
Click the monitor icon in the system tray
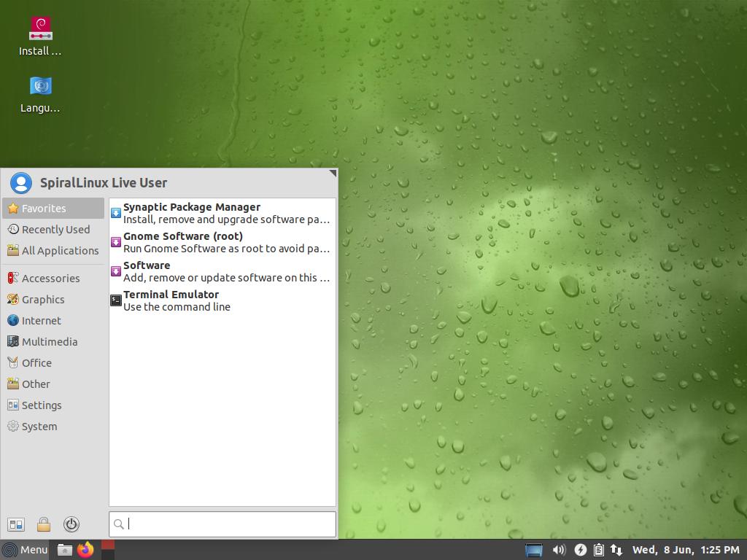(x=533, y=550)
